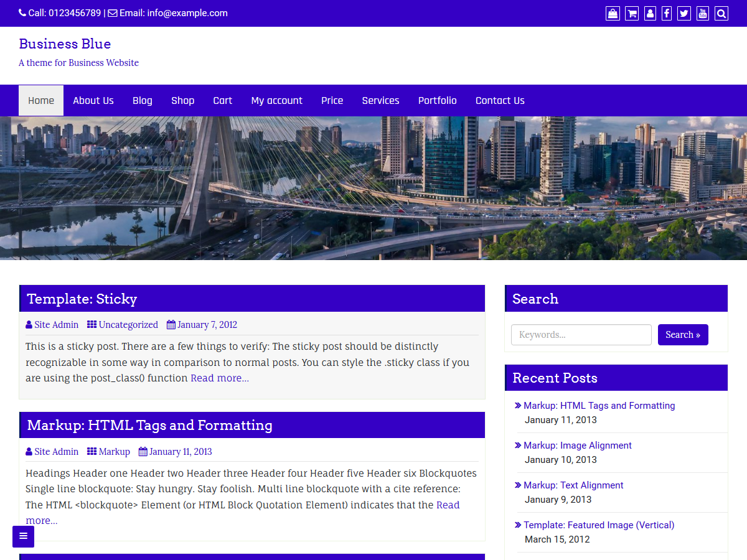
Task: Open the hamburger menu at bottom left
Action: click(23, 536)
